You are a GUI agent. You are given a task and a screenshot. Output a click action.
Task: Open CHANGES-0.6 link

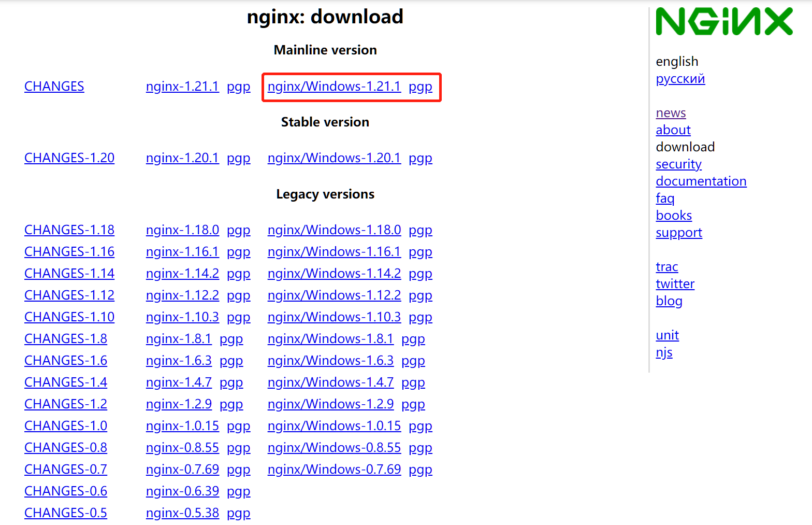click(66, 491)
